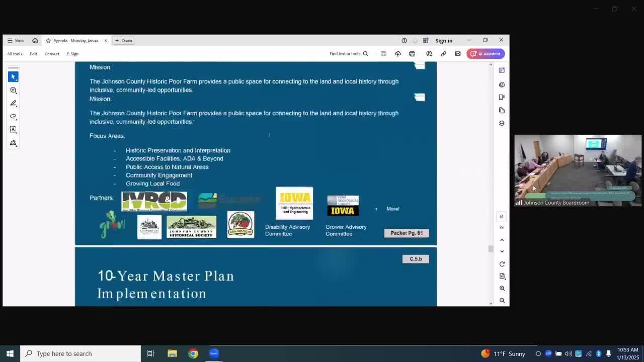
Task: Open the Menu hamburger dropdown
Action: click(16, 41)
